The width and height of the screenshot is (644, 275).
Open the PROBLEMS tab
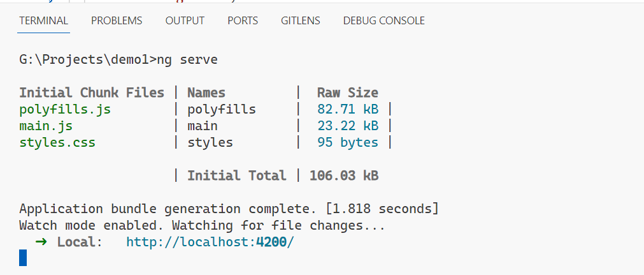click(x=117, y=20)
